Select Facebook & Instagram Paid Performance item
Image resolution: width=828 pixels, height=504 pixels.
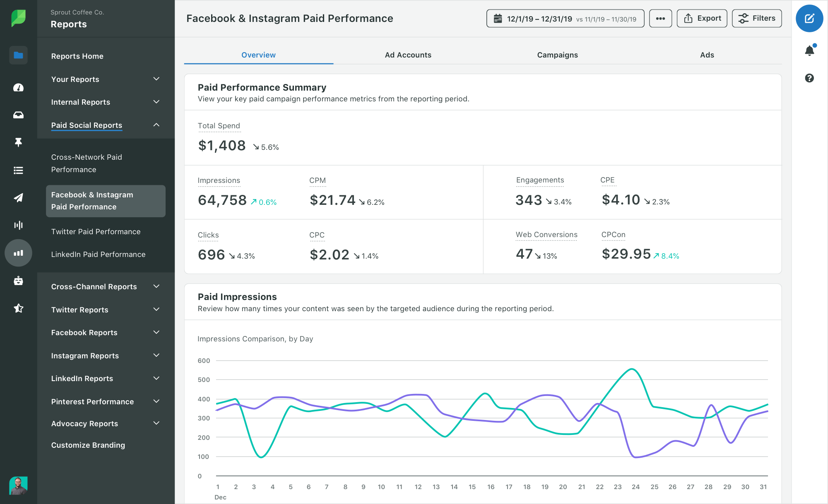click(106, 201)
